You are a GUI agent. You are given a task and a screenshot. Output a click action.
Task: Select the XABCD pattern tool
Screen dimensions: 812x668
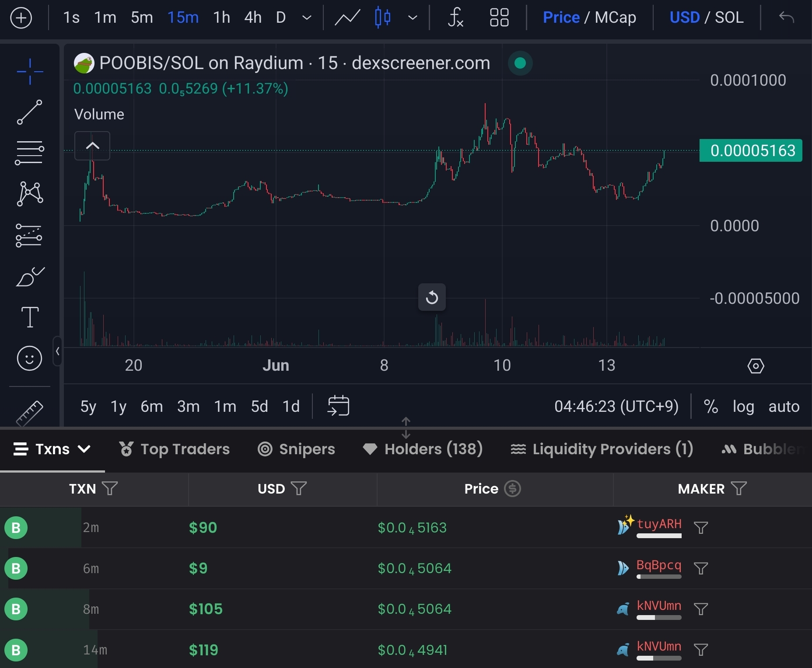coord(30,194)
